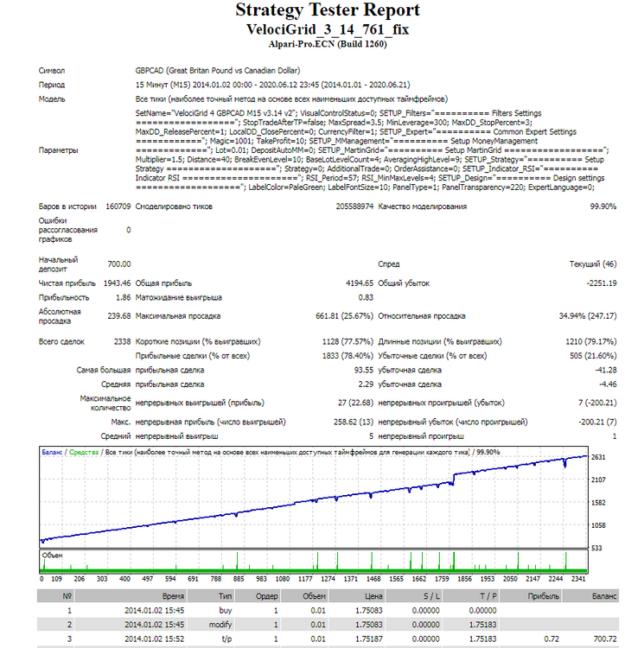Image resolution: width=644 pixels, height=648 pixels.
Task: Click the 'Модель' label
Action: (52, 99)
